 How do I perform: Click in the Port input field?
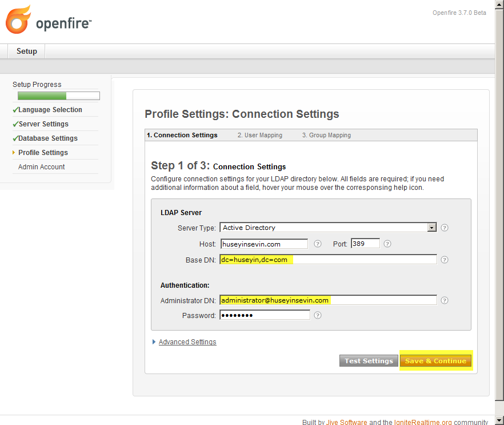coord(366,244)
